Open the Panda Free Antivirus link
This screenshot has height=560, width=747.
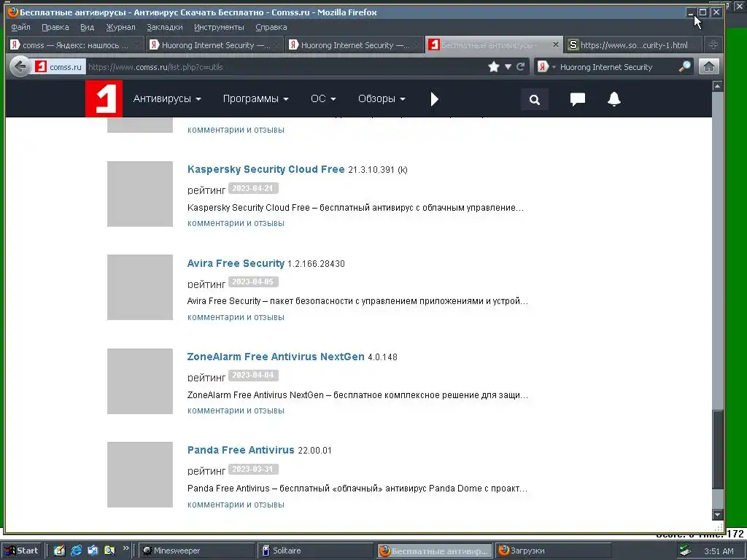point(241,450)
